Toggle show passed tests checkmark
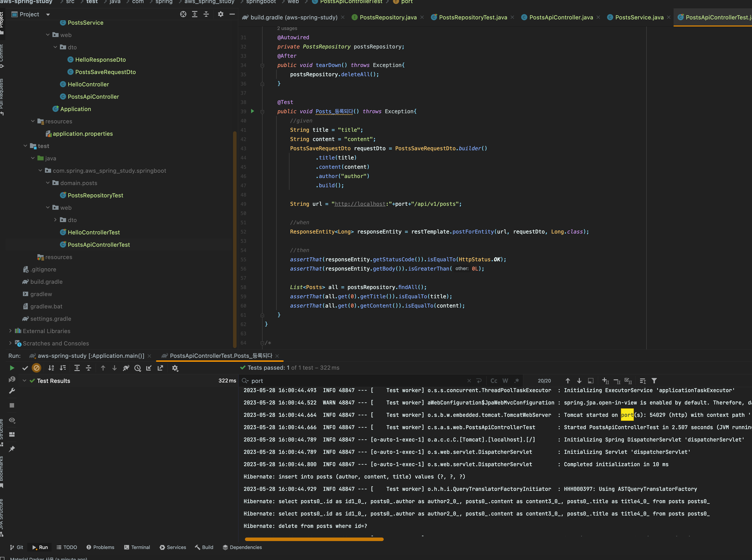This screenshot has height=560, width=752. [25, 368]
